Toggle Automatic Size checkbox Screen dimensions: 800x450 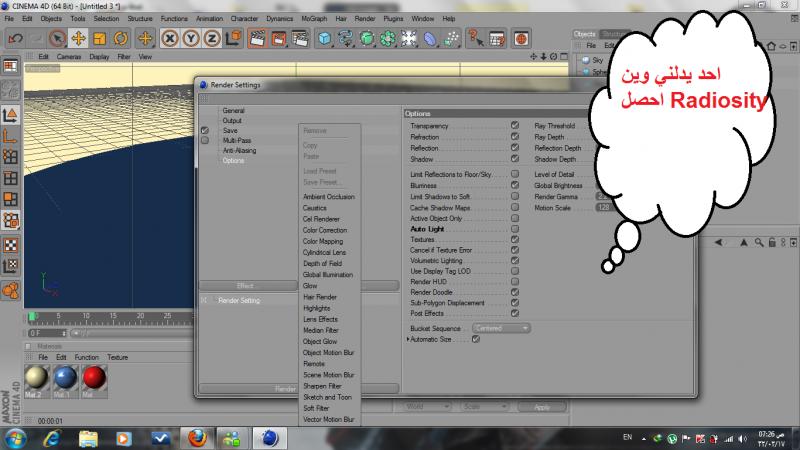(x=476, y=339)
